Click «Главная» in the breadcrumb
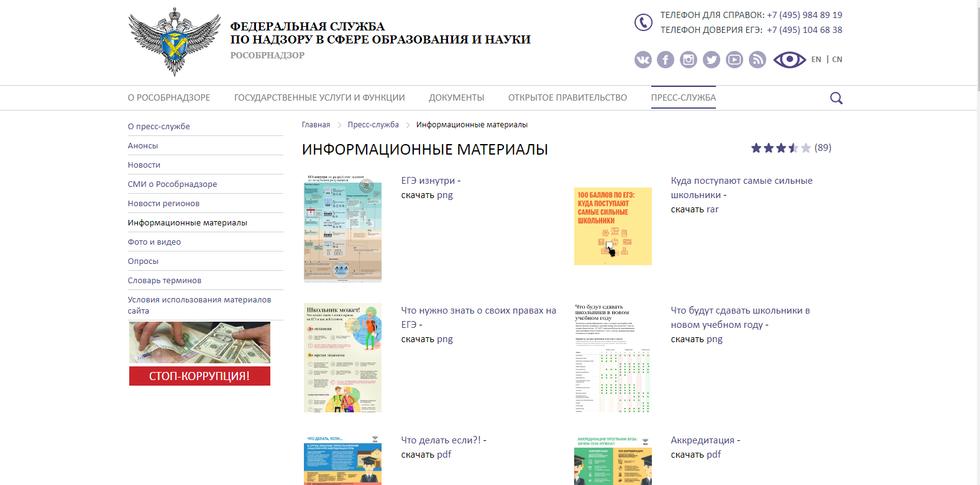This screenshot has width=980, height=485. click(316, 125)
